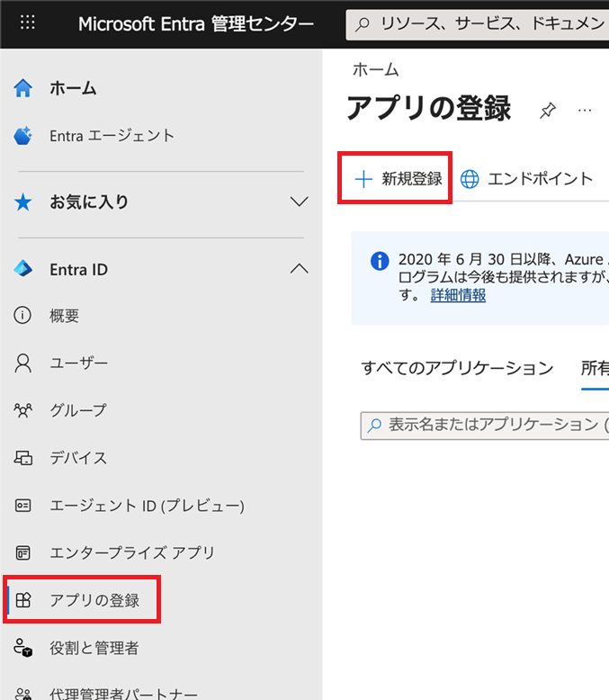Click the 役割と管理者 sidebar item
This screenshot has width=609, height=700.
pos(94,648)
